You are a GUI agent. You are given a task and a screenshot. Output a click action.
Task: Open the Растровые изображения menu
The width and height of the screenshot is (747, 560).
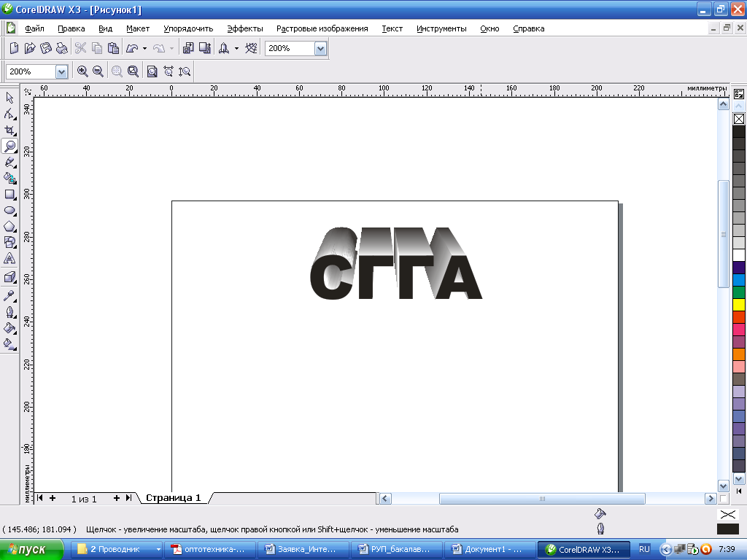click(322, 28)
